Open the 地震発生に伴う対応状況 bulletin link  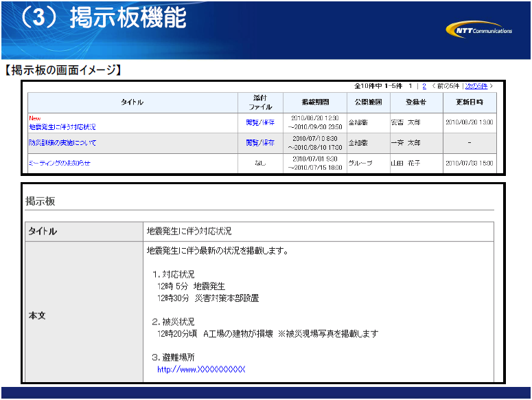(62, 127)
